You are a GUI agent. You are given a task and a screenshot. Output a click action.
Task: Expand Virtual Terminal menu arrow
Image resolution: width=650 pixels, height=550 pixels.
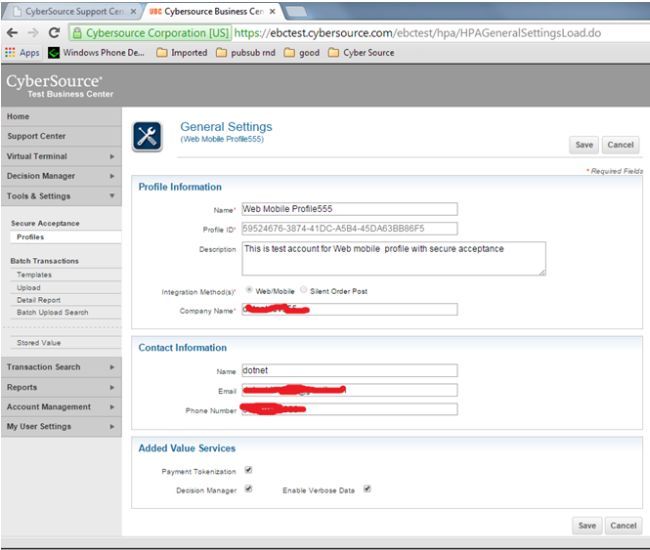[x=112, y=156]
